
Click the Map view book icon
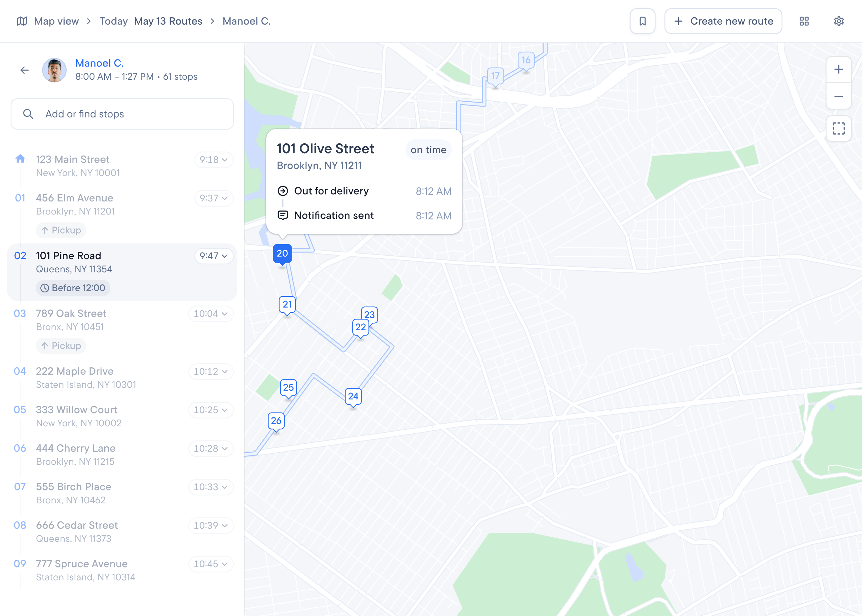[x=22, y=21]
